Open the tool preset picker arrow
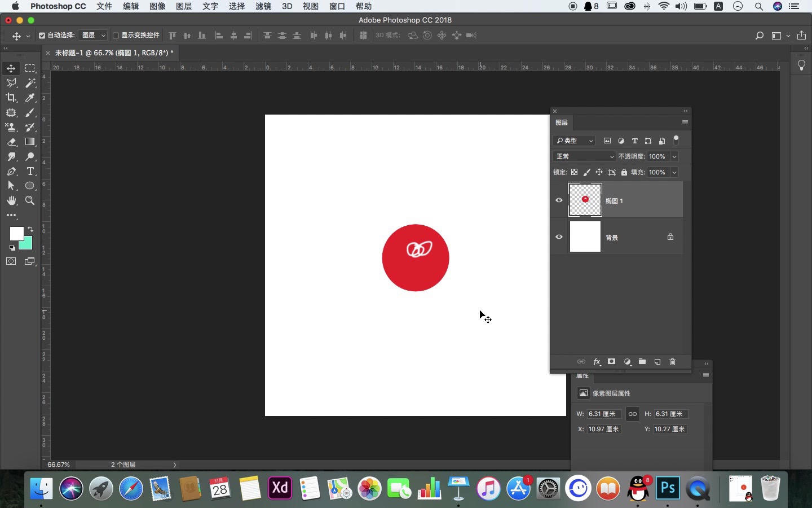 point(28,36)
